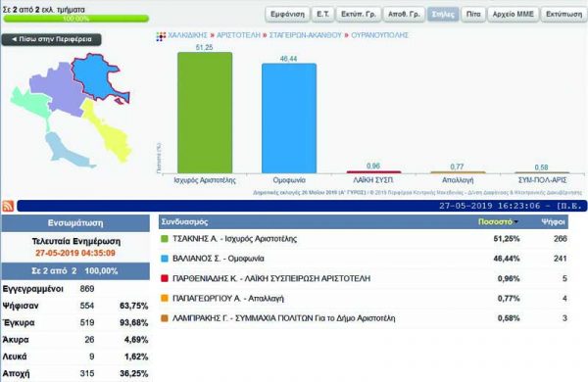Open the ΣΤΑΓΕΙΡΩΝ-ΑΚΑΝΘΟΥ breadcrumb link
Image resolution: width=588 pixels, height=382 pixels.
point(305,35)
